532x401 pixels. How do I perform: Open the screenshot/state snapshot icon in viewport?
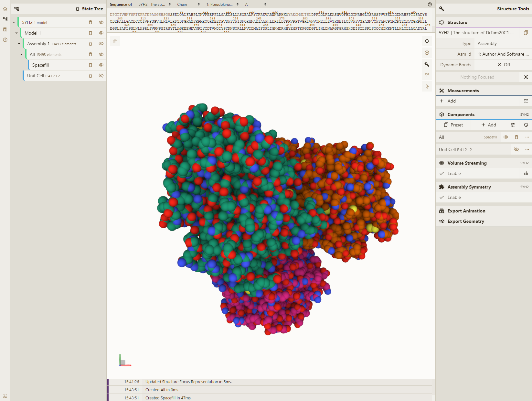click(427, 53)
